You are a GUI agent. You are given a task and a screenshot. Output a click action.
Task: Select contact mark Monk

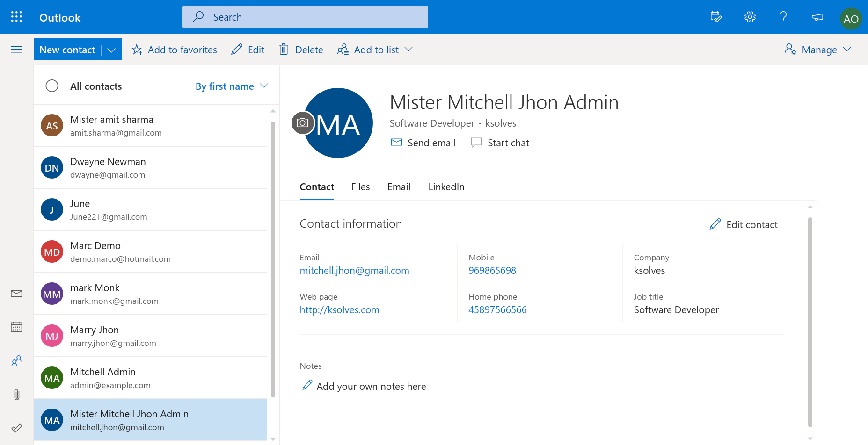pos(150,294)
